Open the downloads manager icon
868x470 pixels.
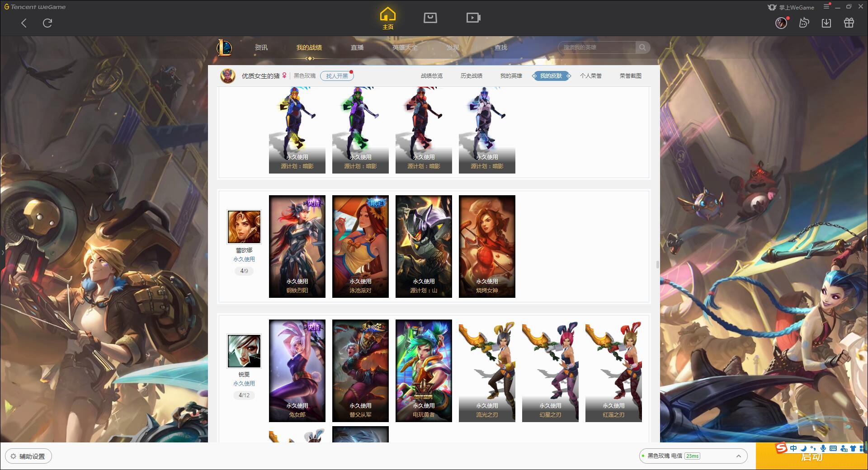point(826,23)
